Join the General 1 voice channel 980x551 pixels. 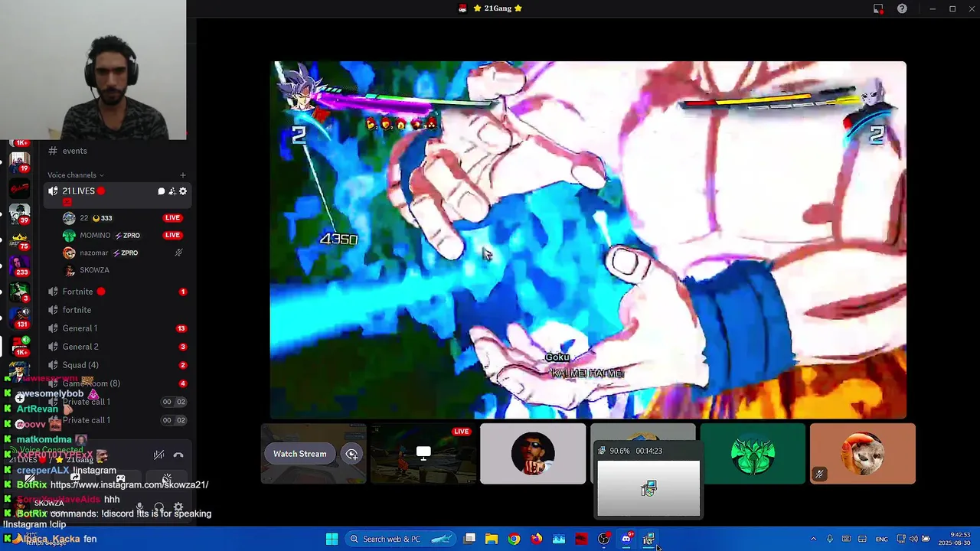117,328
